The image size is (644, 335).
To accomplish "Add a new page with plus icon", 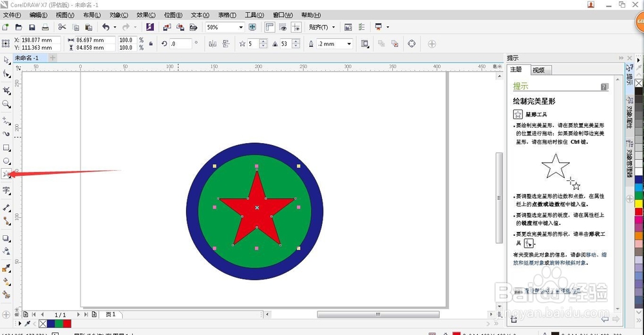I will click(x=94, y=314).
